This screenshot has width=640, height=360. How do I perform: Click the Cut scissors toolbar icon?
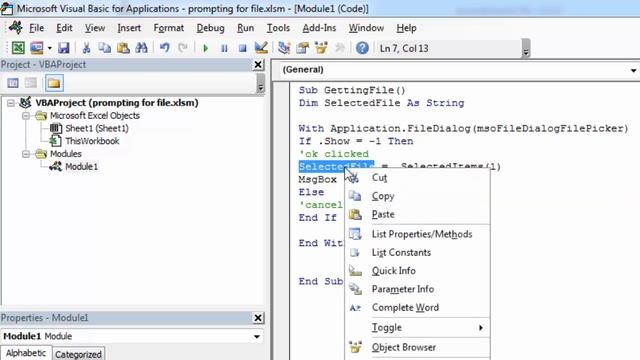tap(86, 48)
